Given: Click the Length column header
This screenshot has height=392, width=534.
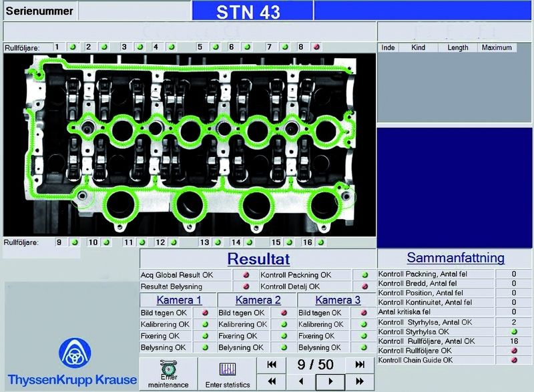Looking at the screenshot, I should (458, 47).
